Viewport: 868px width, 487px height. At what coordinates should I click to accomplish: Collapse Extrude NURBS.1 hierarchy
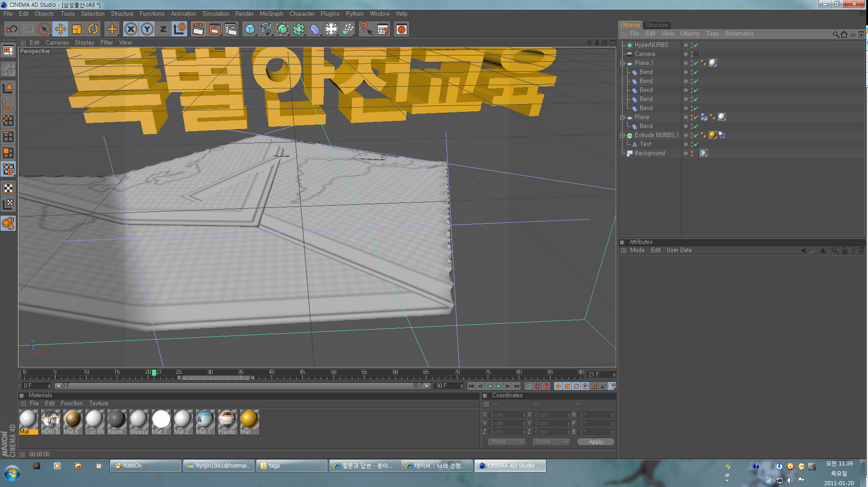[x=623, y=135]
